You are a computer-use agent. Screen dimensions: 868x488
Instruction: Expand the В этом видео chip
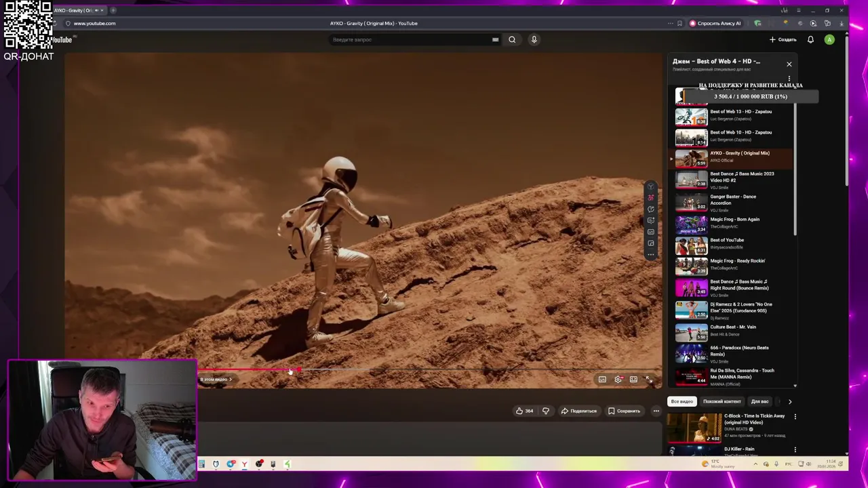point(216,380)
